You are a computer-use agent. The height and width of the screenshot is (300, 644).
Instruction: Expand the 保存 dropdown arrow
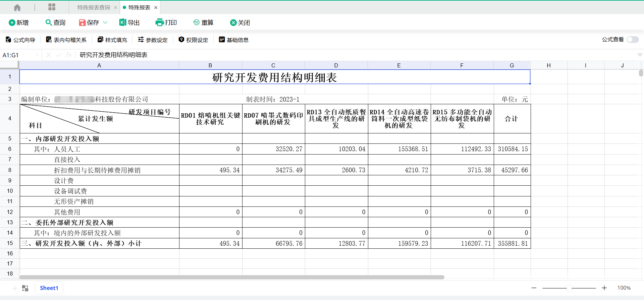pos(105,22)
